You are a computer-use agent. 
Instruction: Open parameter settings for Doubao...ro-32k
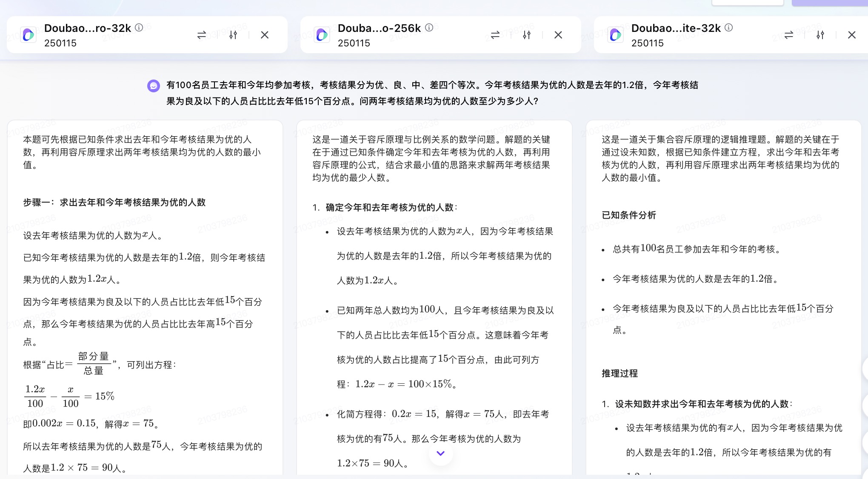point(233,35)
